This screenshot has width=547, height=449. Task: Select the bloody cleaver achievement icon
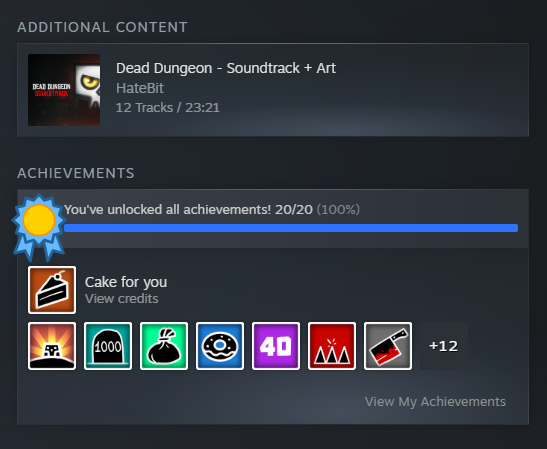click(388, 346)
